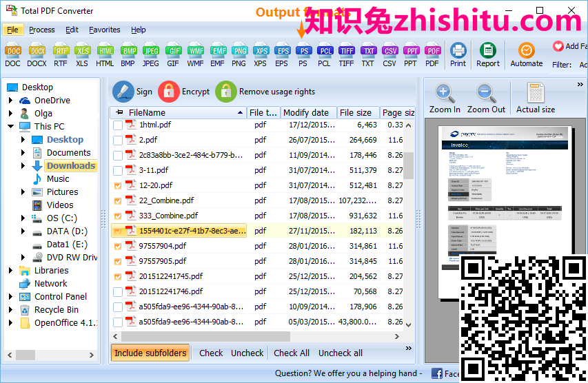Zoom In on the preview
The height and width of the screenshot is (383, 588).
tap(445, 99)
